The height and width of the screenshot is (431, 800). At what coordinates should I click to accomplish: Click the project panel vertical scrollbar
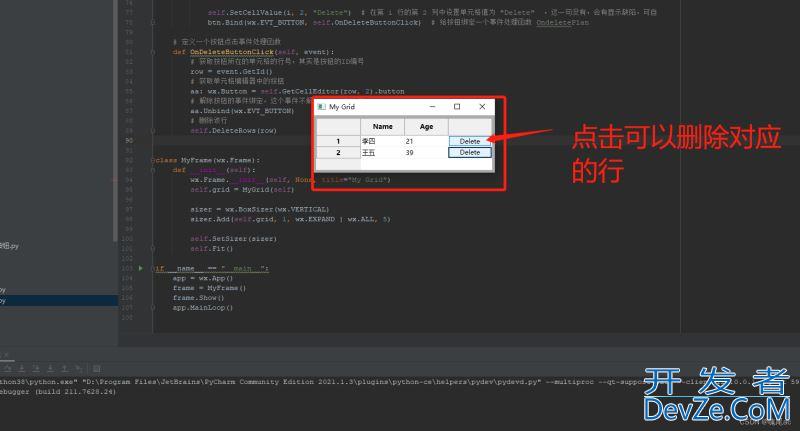(x=115, y=120)
